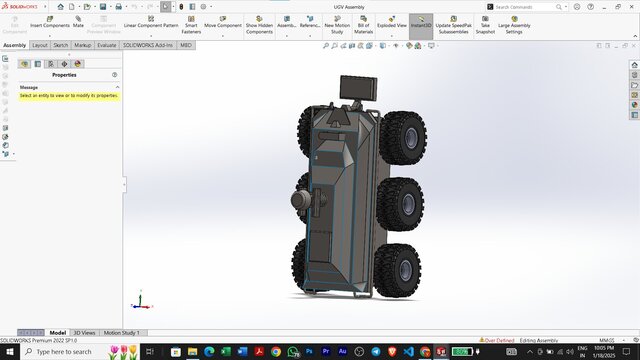Toggle the Instant3D button
The image size is (640, 360).
421,26
